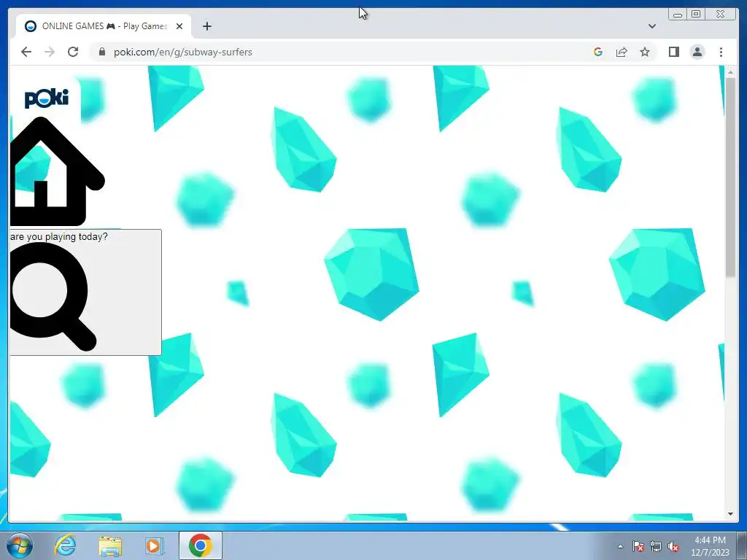Bookmark this tab with star icon

coord(645,52)
